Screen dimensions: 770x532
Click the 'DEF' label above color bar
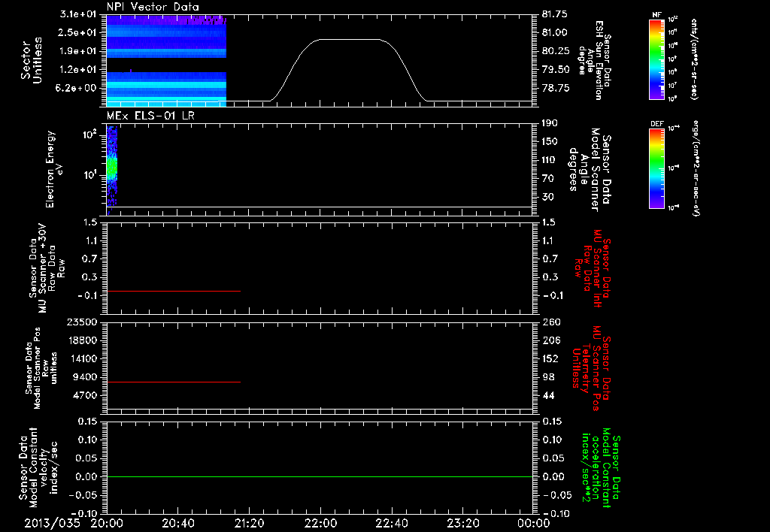click(x=657, y=124)
